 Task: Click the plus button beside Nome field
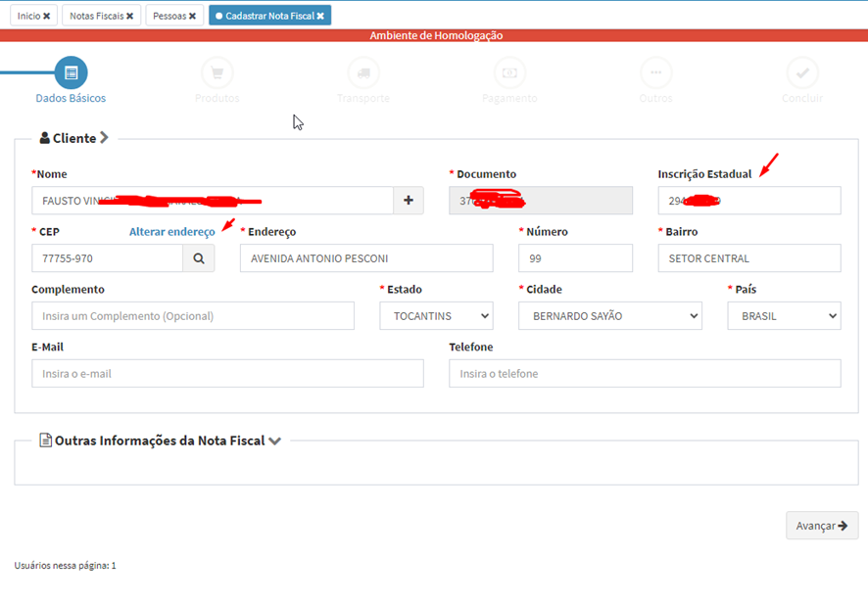click(409, 201)
